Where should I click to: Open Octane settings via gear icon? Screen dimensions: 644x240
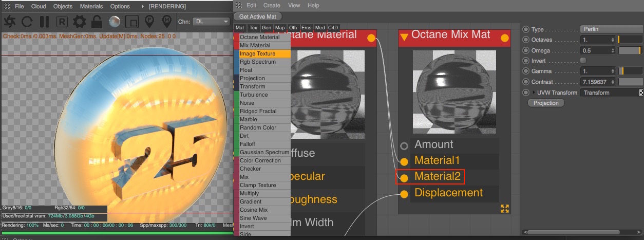79,22
